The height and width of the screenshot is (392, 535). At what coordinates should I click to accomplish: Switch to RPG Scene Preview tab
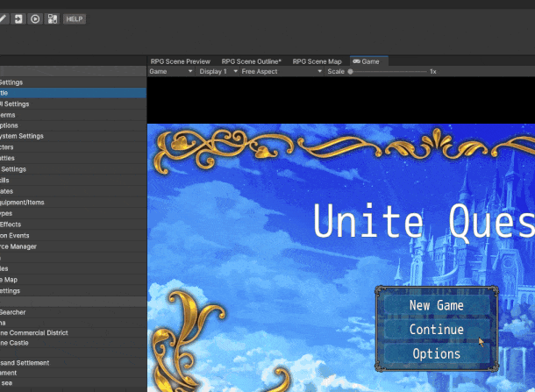pos(181,61)
